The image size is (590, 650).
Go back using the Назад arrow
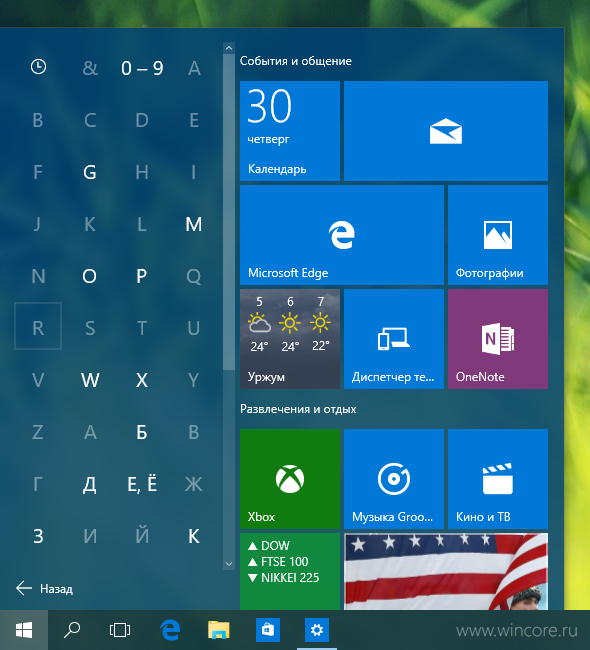[44, 589]
